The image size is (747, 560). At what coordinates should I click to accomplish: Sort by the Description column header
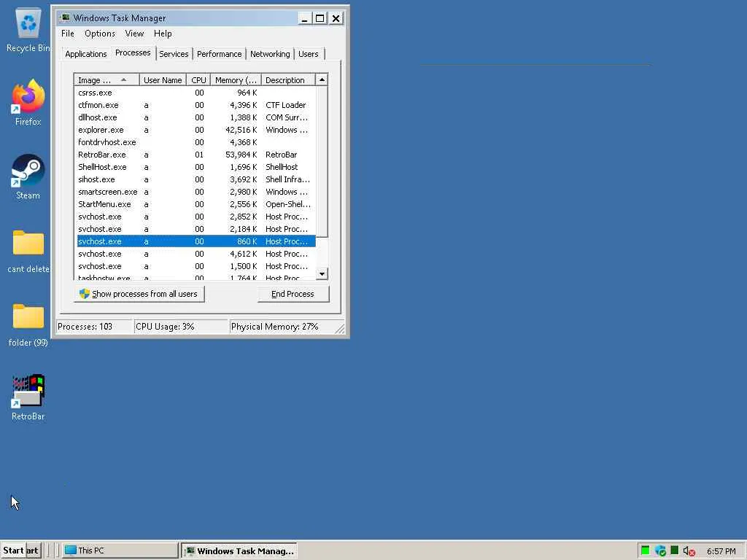287,80
